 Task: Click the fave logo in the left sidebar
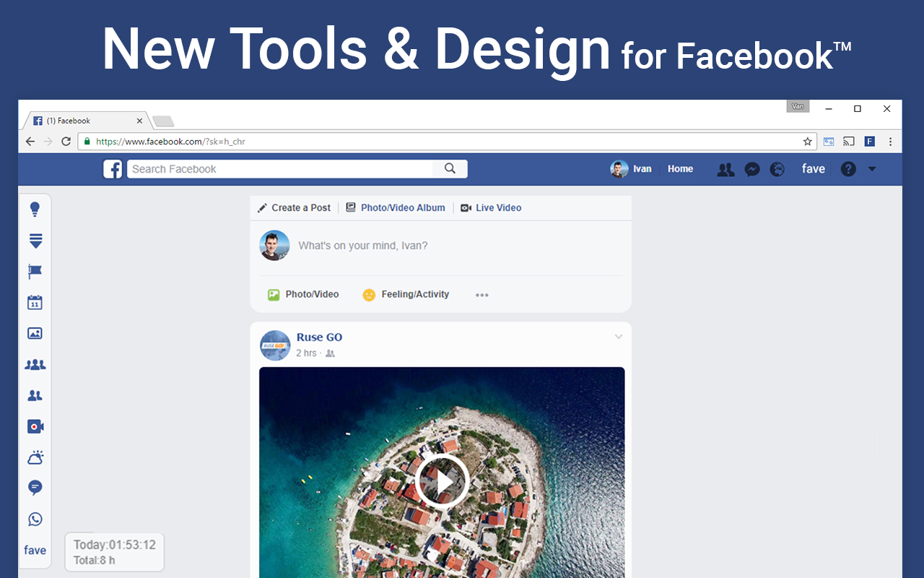coord(35,550)
